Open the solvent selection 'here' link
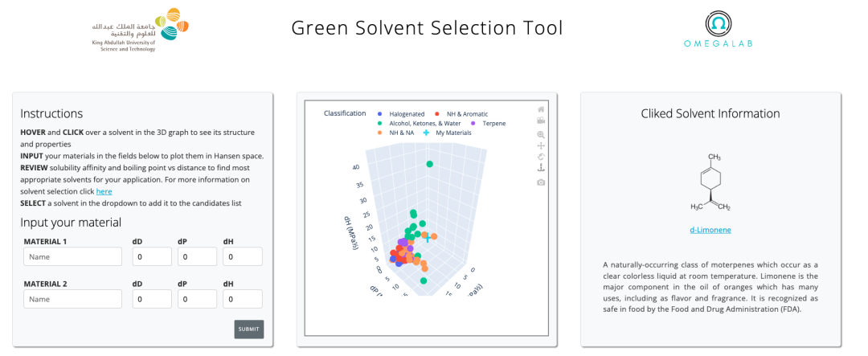Screen dimensions: 868x356 point(104,191)
